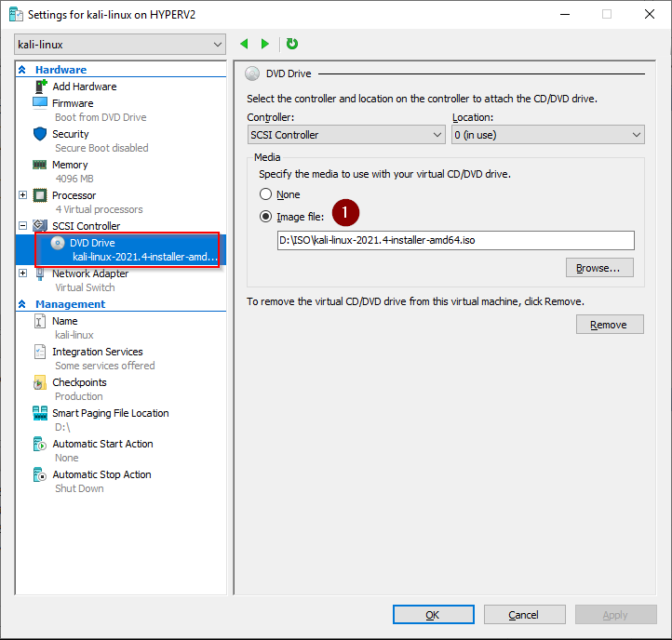Open the kali-linux virtual machine selector dropdown
Screen dimensions: 672x640
coord(121,45)
